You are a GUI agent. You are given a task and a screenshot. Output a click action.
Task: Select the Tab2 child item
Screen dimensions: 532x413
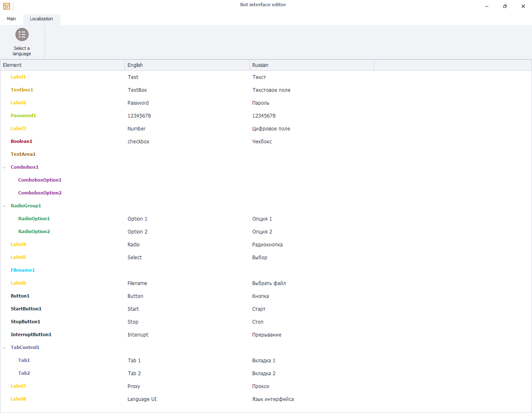[24, 373]
